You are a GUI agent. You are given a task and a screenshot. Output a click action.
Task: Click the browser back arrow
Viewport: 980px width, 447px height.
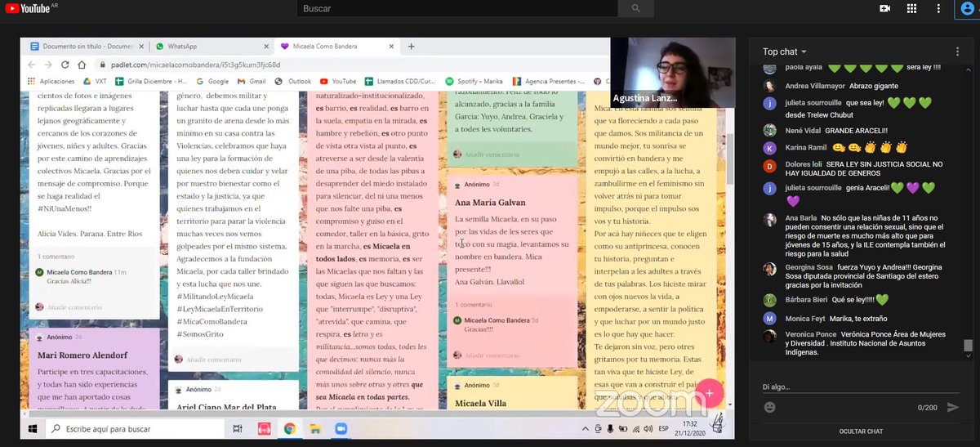[x=32, y=65]
